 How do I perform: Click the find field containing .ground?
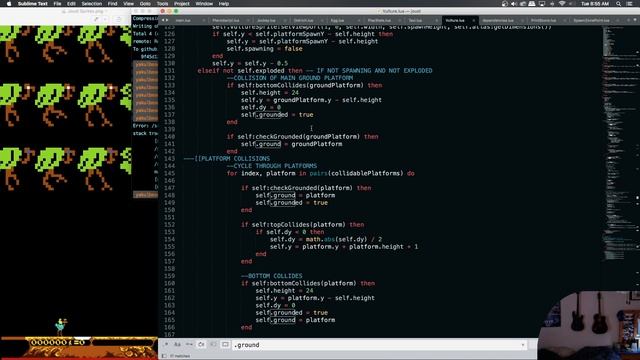coord(380,345)
